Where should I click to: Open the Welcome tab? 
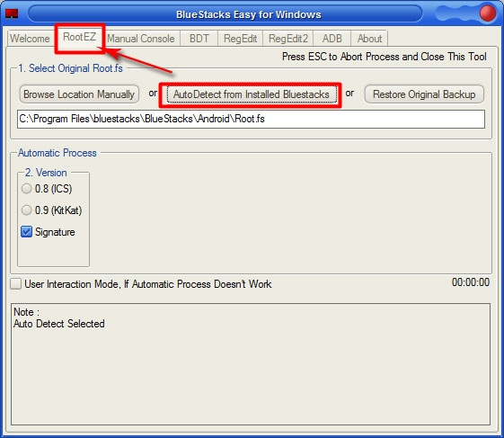coord(30,39)
